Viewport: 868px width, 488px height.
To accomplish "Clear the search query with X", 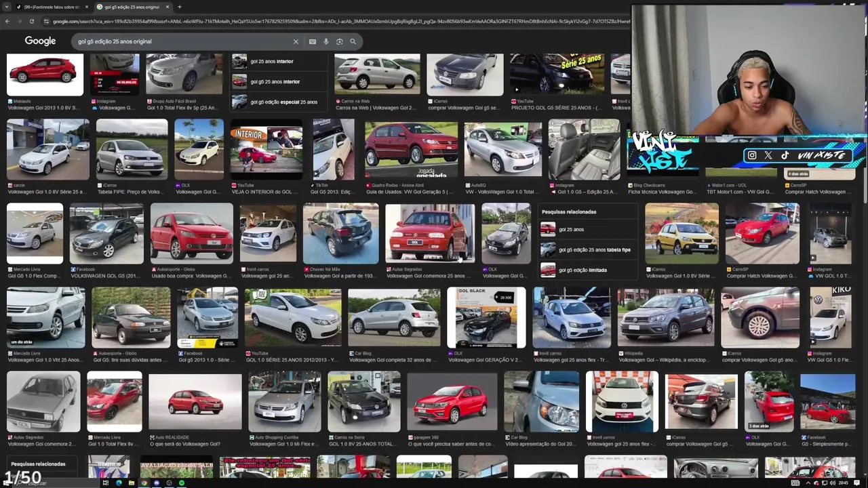I will click(296, 41).
